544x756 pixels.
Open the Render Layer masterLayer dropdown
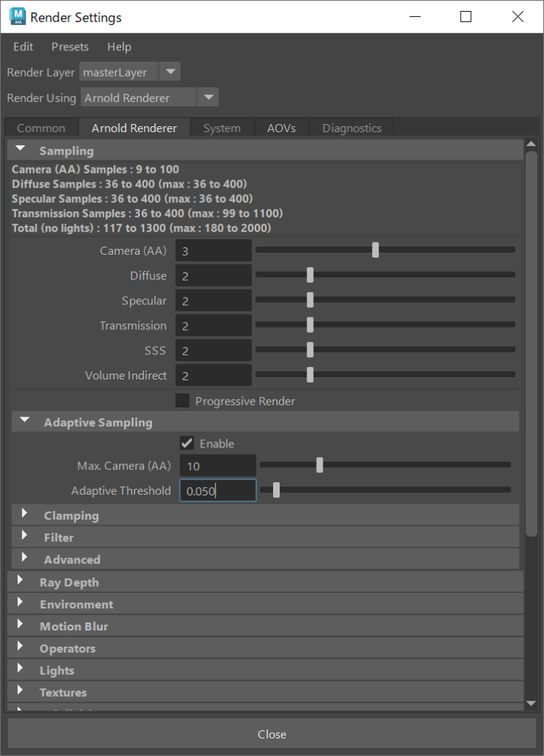[x=130, y=72]
